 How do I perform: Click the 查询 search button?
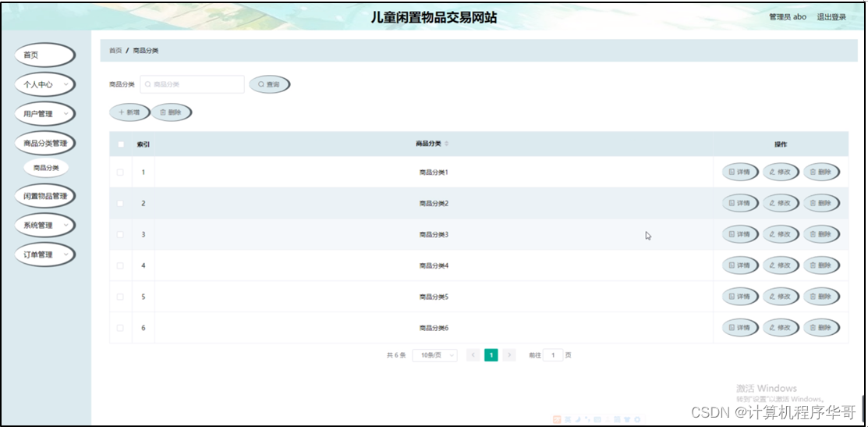(270, 85)
